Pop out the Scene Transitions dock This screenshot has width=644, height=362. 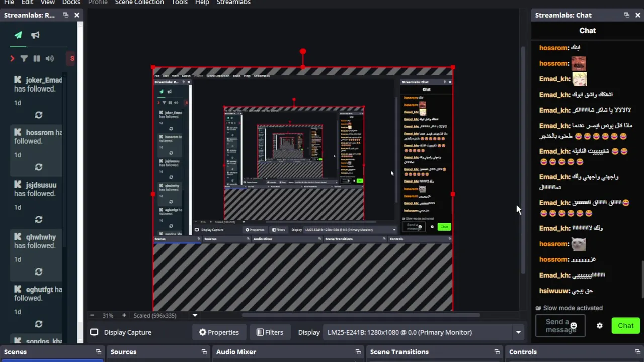coord(497,352)
